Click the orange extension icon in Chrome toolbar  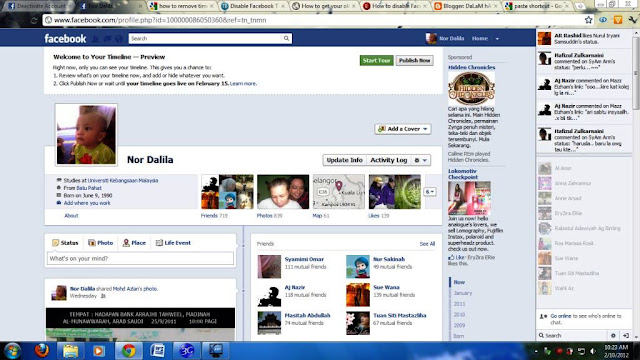click(618, 20)
